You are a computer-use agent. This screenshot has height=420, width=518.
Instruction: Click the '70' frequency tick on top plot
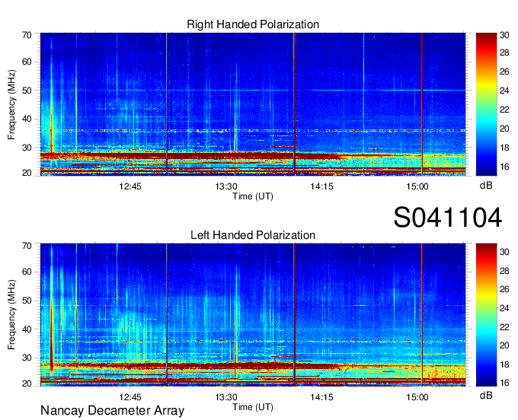click(x=27, y=35)
